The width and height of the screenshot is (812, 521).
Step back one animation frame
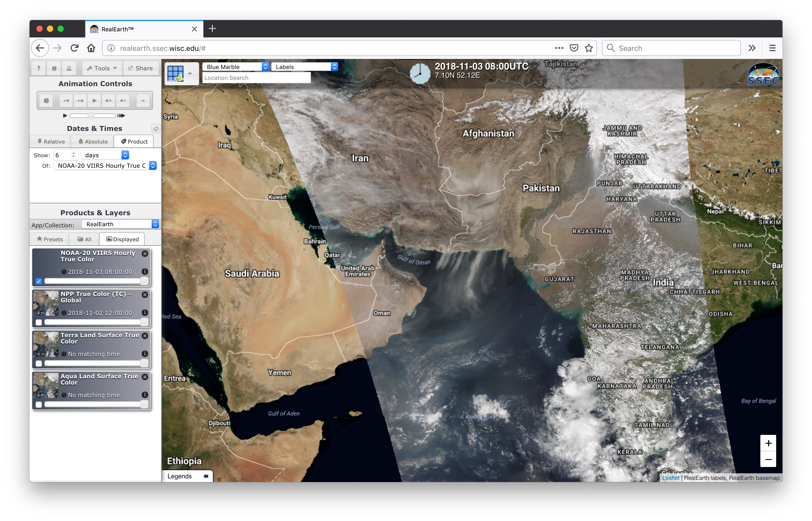tap(80, 100)
